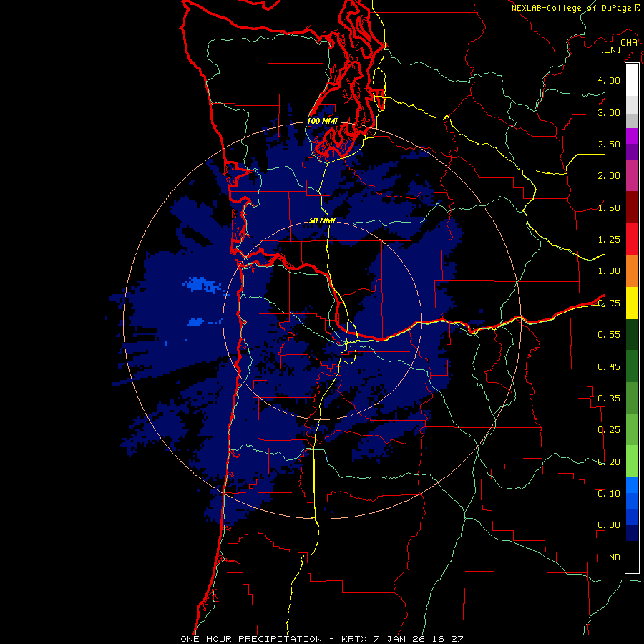Click the 2.50 legend value
Viewport: 644px width, 644px height.
(x=609, y=144)
